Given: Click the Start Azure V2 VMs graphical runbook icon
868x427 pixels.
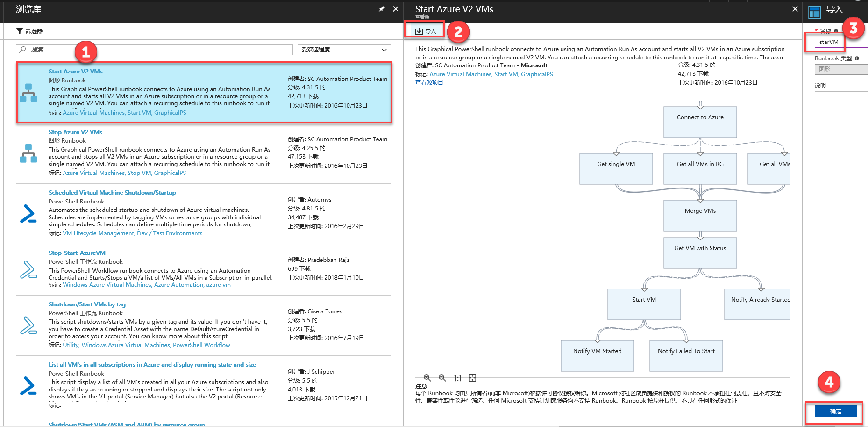Looking at the screenshot, I should pos(28,93).
